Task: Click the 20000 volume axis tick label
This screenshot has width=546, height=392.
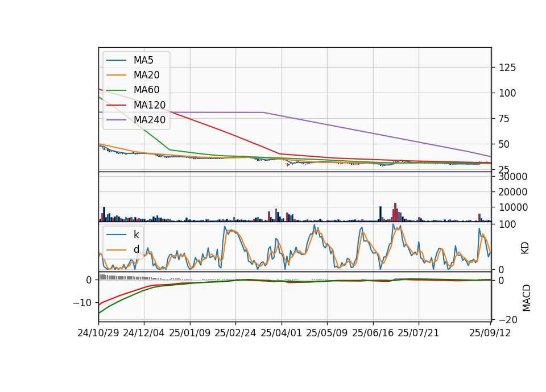Action: pyautogui.click(x=513, y=192)
